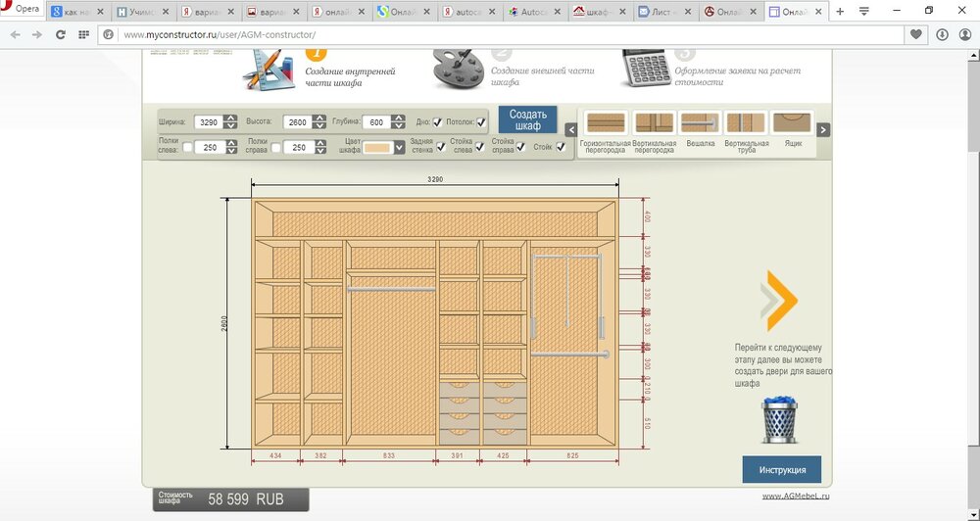Select the Горизонтальная перегородка element icon
This screenshot has width=980, height=521.
606,122
